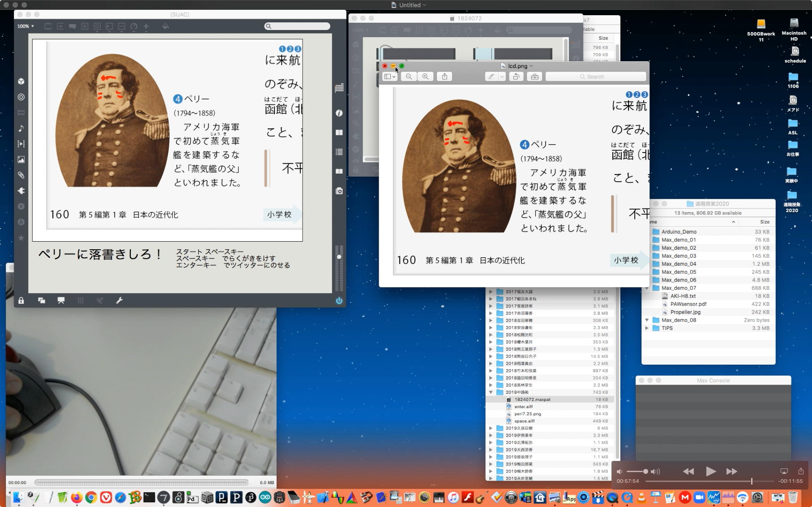This screenshot has width=812, height=507.
Task: Click the list icon in Max right sidebar
Action: (x=339, y=152)
